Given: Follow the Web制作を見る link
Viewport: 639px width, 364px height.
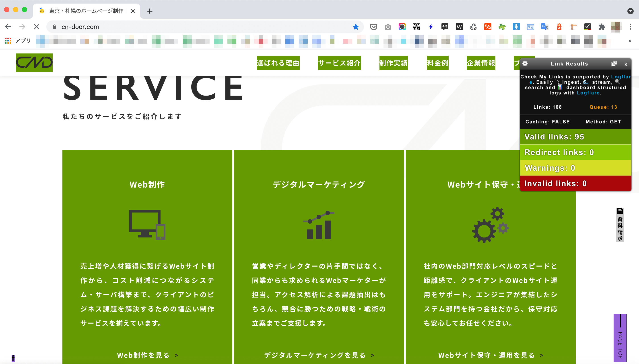Looking at the screenshot, I should coord(148,355).
